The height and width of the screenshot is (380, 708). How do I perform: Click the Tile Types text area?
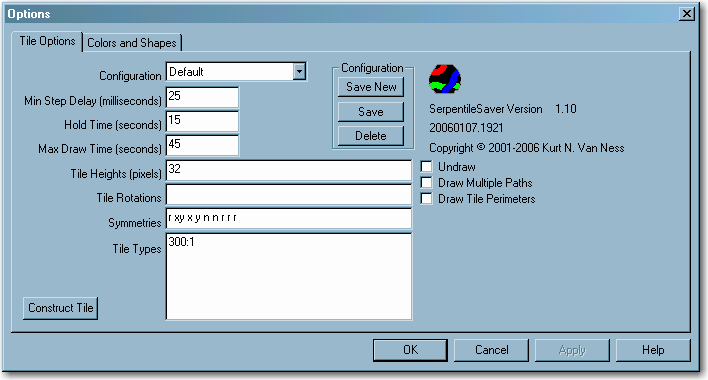point(289,276)
